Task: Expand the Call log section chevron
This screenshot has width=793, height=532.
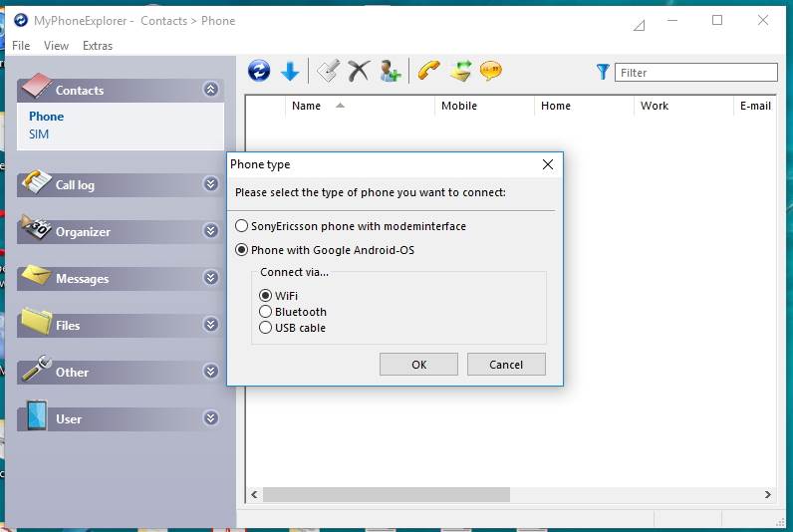Action: [211, 184]
